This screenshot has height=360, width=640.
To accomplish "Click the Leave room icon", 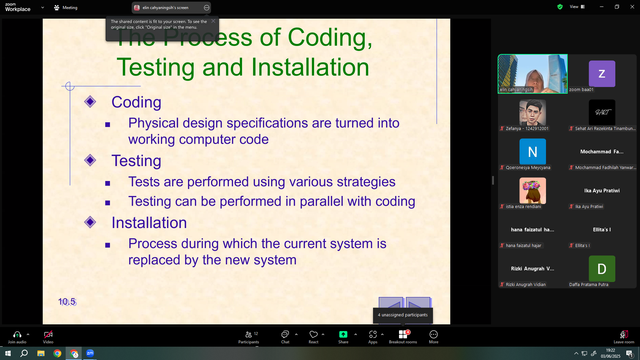I will pos(624,334).
